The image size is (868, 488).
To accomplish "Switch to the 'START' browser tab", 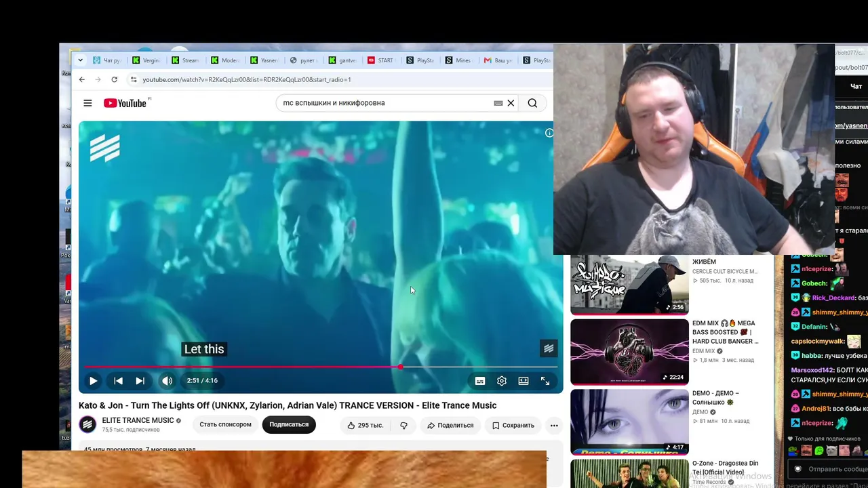I will tap(381, 60).
